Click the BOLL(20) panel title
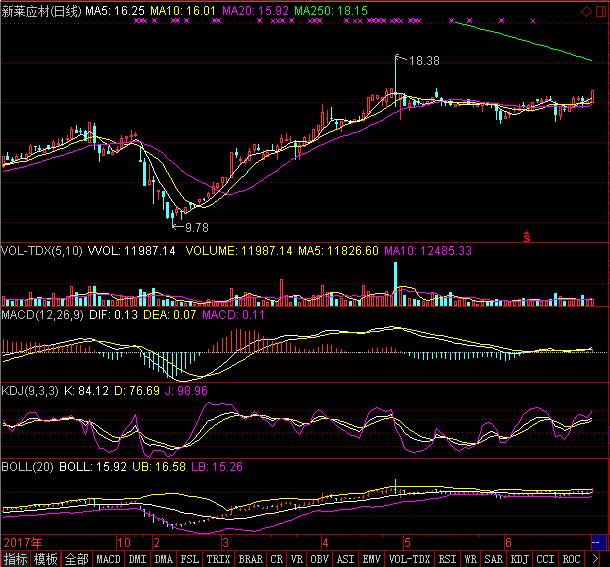Screen dimensions: 610x567 [27, 467]
